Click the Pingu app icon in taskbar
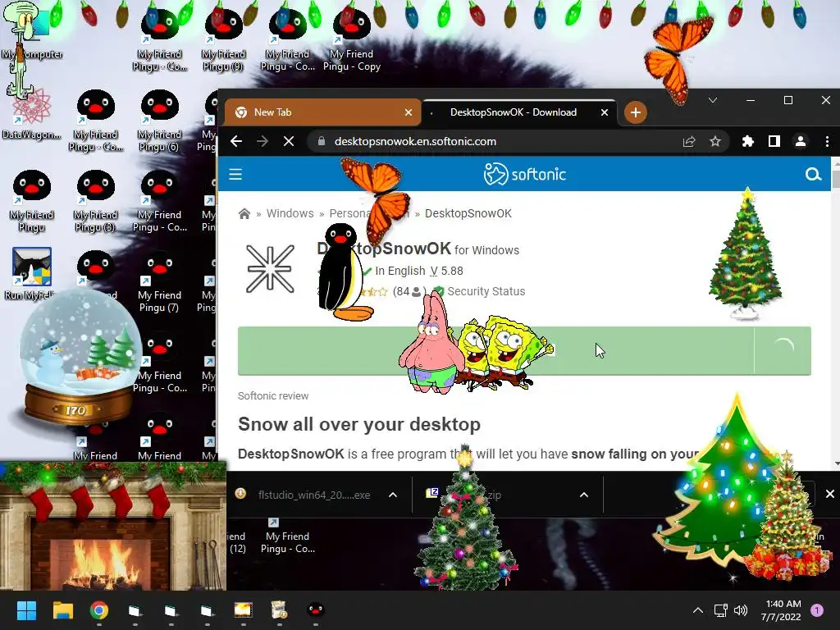840x630 pixels. tap(316, 610)
